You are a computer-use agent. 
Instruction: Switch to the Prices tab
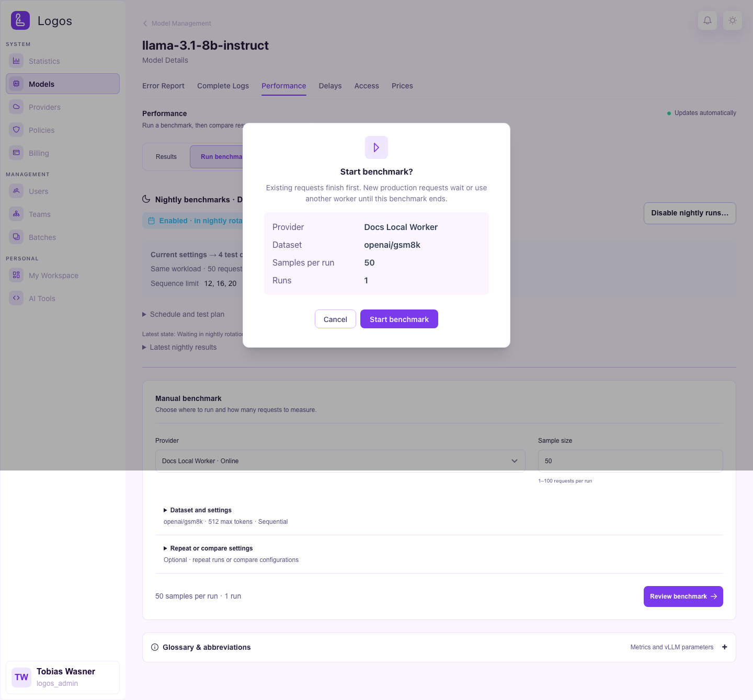tap(402, 86)
